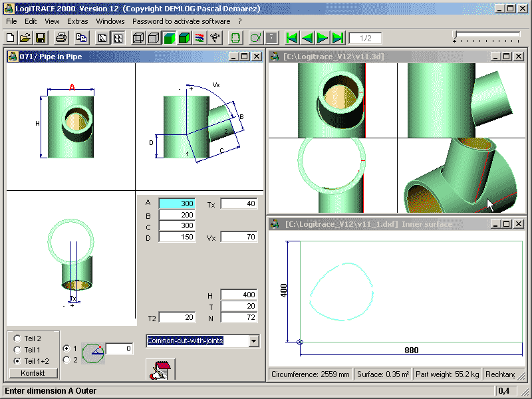
Task: Click the Surface: 0.35 m² status entry
Action: click(383, 374)
